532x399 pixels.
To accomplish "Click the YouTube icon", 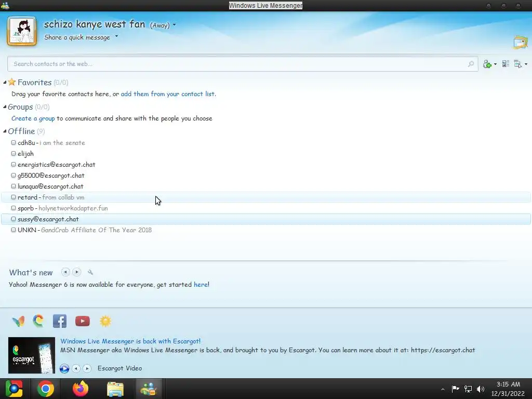I will tap(83, 321).
